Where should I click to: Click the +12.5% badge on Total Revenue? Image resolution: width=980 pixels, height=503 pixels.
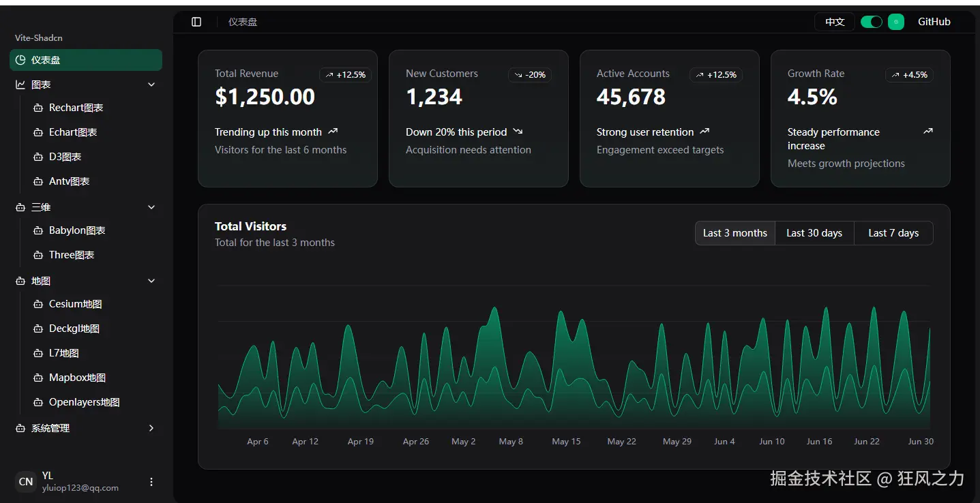click(345, 75)
